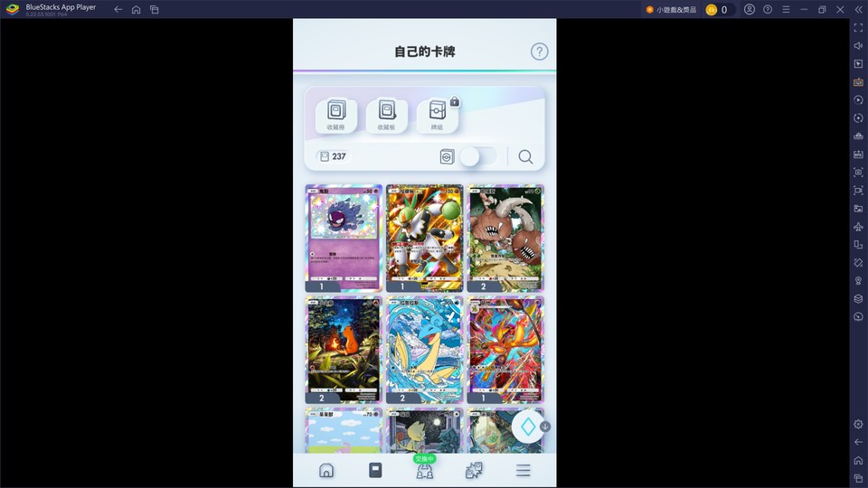Click the gold coin balance 0
The width and height of the screenshot is (868, 488).
pyautogui.click(x=719, y=9)
